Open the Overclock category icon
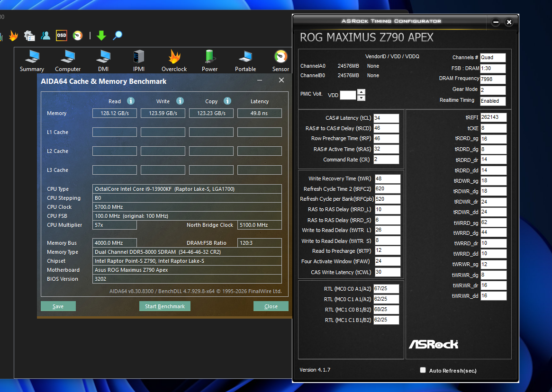This screenshot has width=552, height=392. coord(174,61)
